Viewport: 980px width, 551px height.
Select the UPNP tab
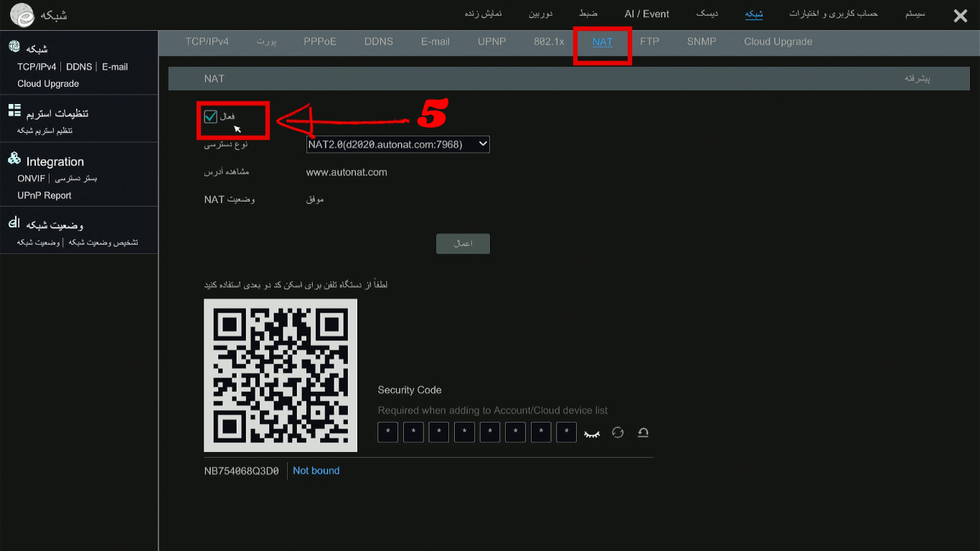[492, 42]
